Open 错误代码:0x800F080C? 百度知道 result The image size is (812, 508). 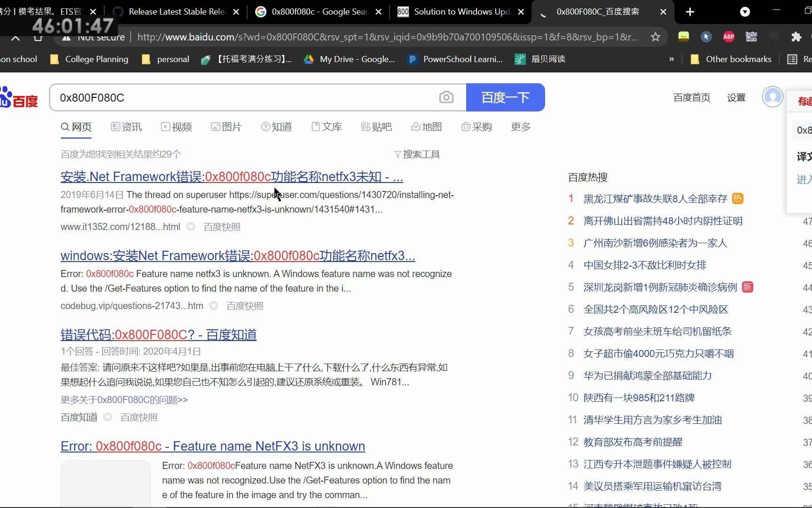(158, 334)
